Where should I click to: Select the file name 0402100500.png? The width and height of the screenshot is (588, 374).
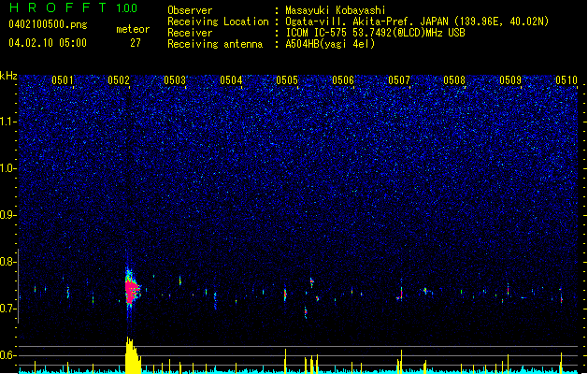(48, 24)
